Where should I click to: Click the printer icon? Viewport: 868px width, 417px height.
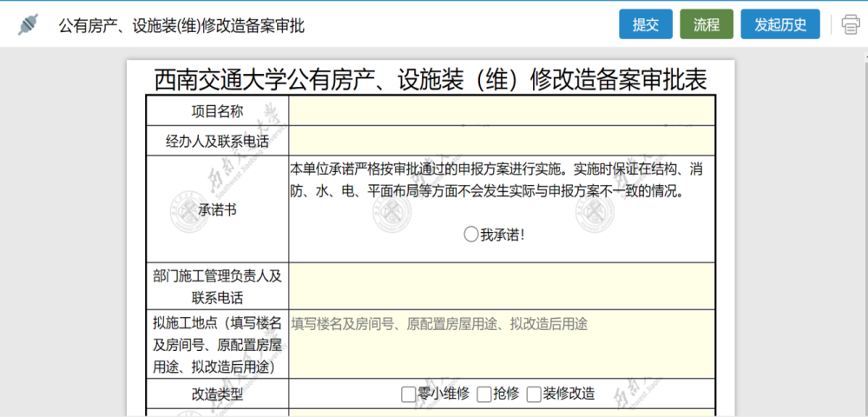coord(851,24)
